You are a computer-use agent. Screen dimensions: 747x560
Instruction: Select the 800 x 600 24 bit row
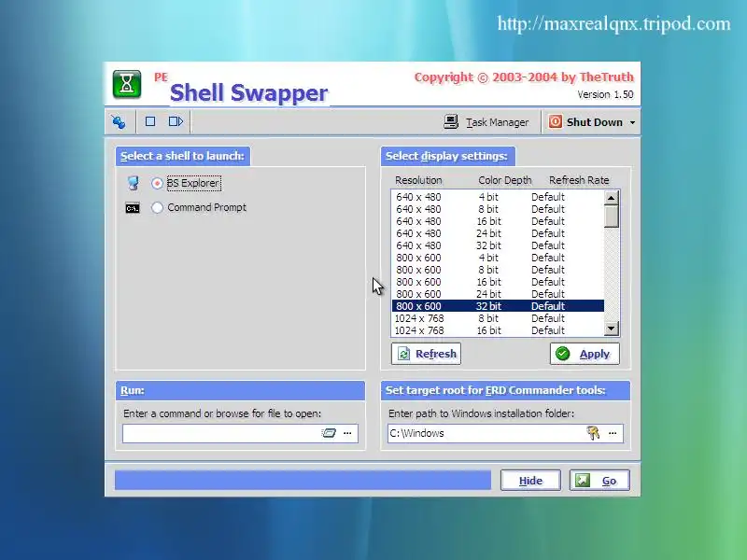(498, 294)
